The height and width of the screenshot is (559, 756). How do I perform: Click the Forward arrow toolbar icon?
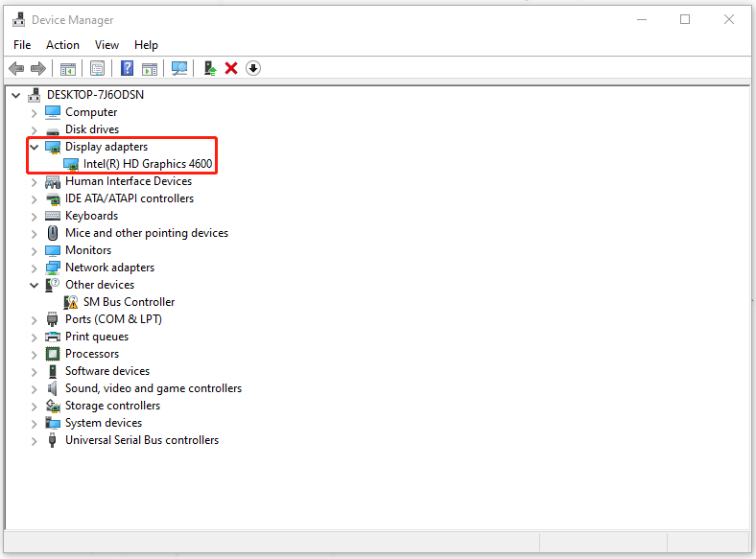[38, 68]
